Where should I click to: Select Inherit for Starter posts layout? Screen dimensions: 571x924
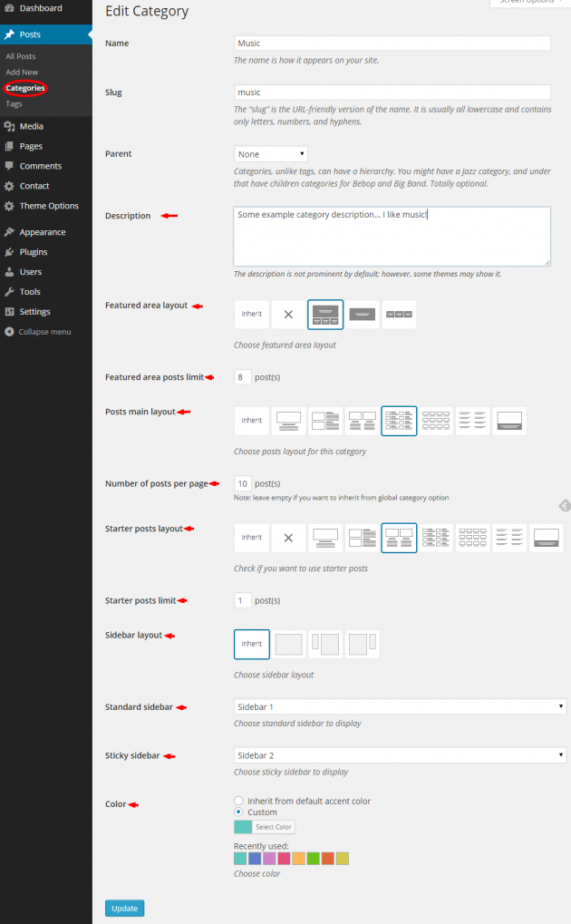click(252, 538)
